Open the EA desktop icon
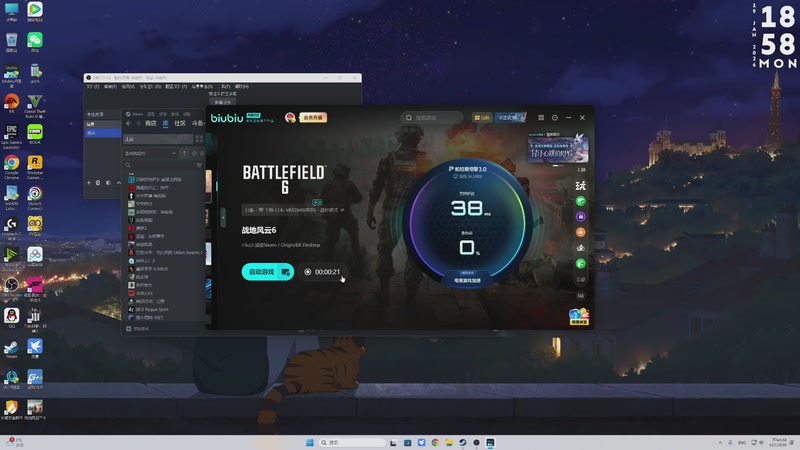This screenshot has width=800, height=450. [12, 103]
